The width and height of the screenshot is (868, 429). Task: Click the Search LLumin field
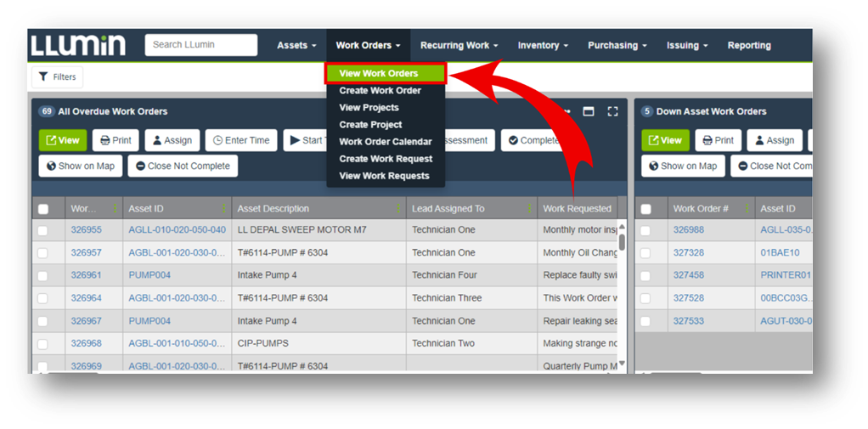pyautogui.click(x=201, y=45)
